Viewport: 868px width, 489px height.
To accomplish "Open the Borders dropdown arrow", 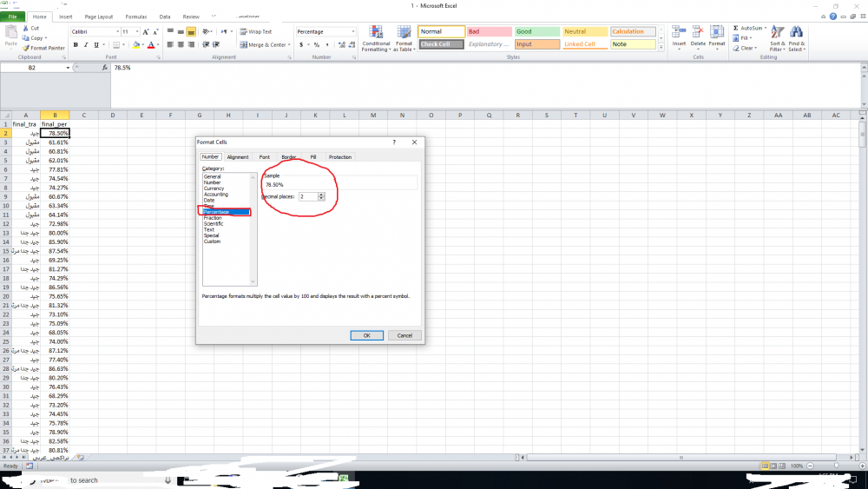I will point(123,45).
